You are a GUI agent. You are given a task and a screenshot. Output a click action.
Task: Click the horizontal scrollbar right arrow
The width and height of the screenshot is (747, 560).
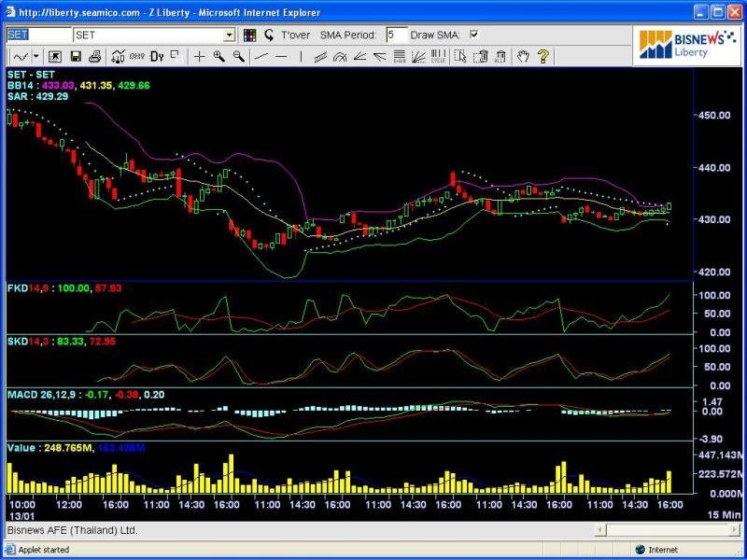735,529
